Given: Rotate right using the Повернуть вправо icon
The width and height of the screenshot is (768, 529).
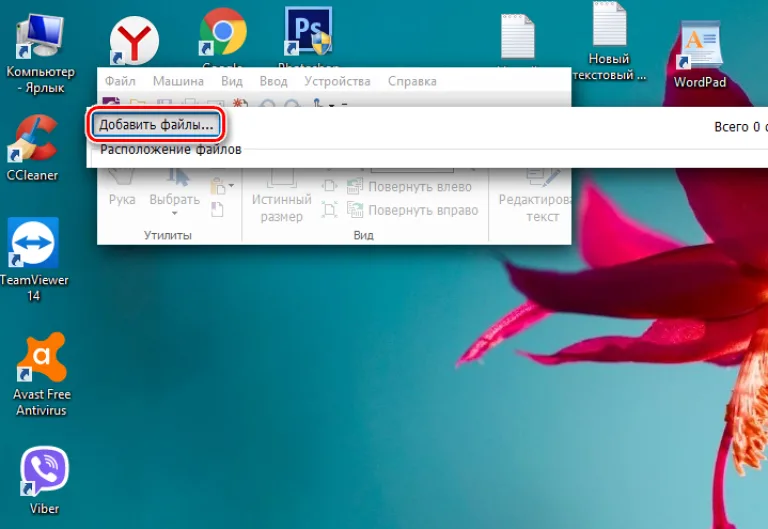Looking at the screenshot, I should click(355, 210).
